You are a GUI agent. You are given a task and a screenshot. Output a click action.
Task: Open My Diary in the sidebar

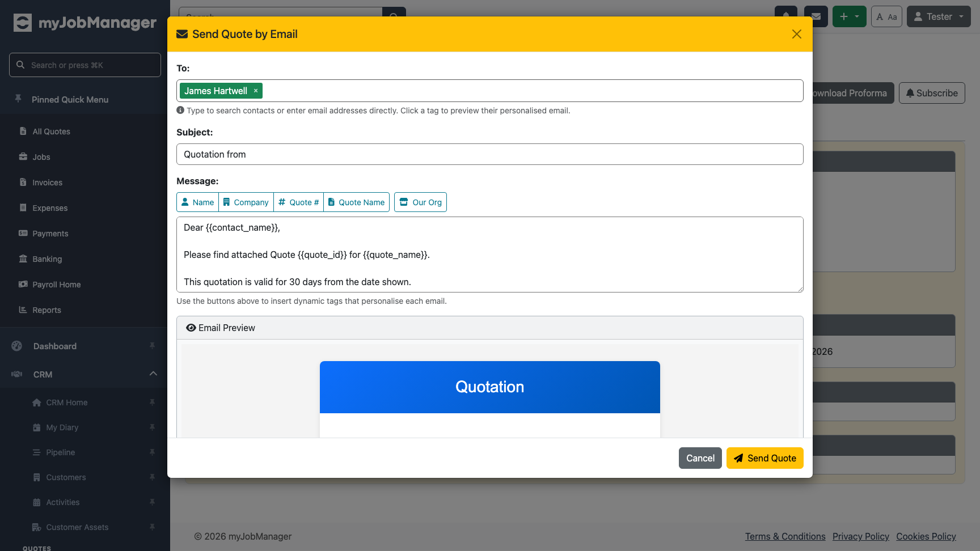(x=62, y=427)
